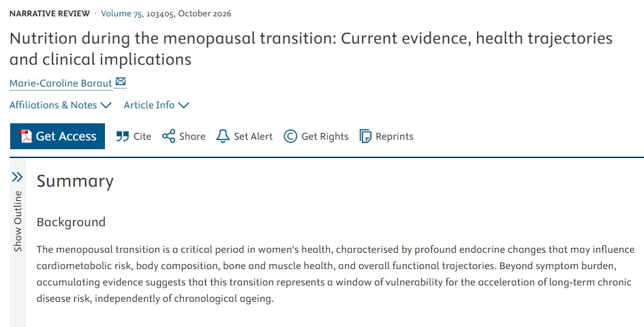
Task: Click the Get Access button
Action: (x=57, y=136)
